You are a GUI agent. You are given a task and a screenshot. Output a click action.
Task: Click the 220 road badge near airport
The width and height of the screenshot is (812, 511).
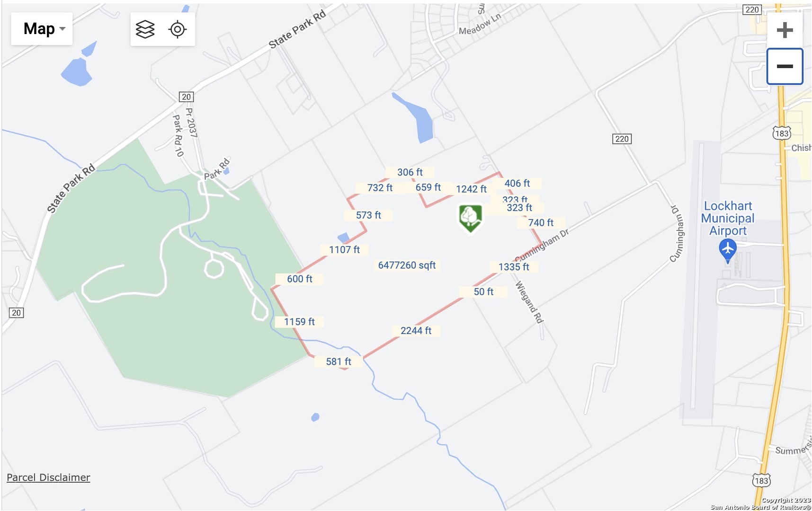coord(622,139)
